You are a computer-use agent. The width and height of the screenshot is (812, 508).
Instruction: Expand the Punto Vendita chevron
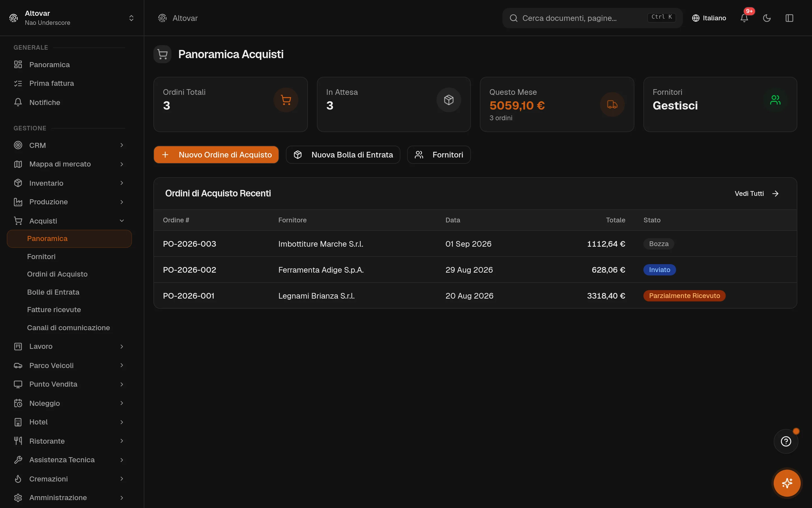point(122,384)
